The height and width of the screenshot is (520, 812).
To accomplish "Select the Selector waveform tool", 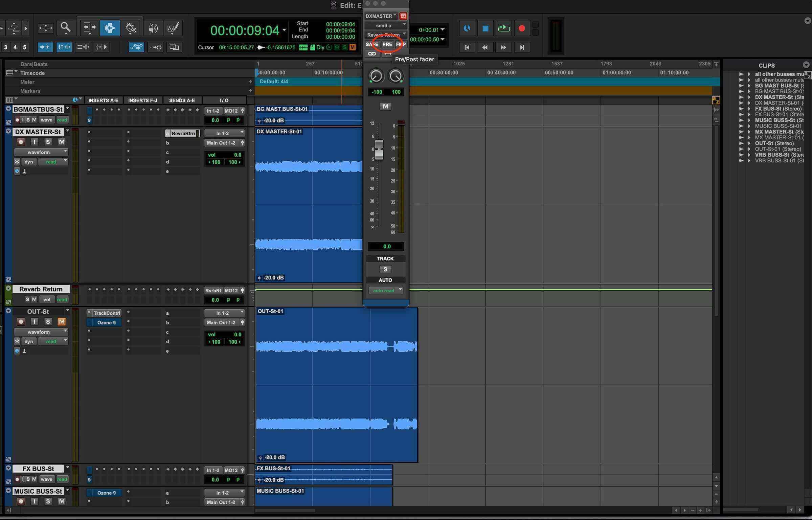I will [110, 28].
